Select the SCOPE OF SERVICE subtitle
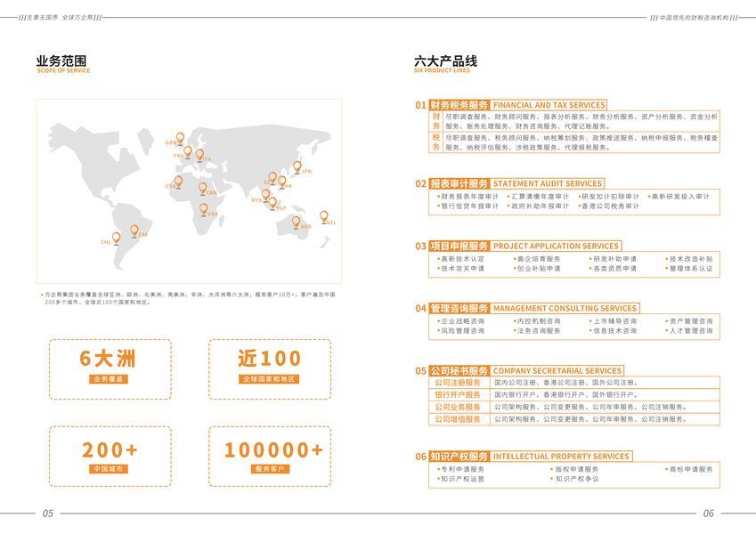Viewport: 756px width, 534px height. pyautogui.click(x=63, y=70)
